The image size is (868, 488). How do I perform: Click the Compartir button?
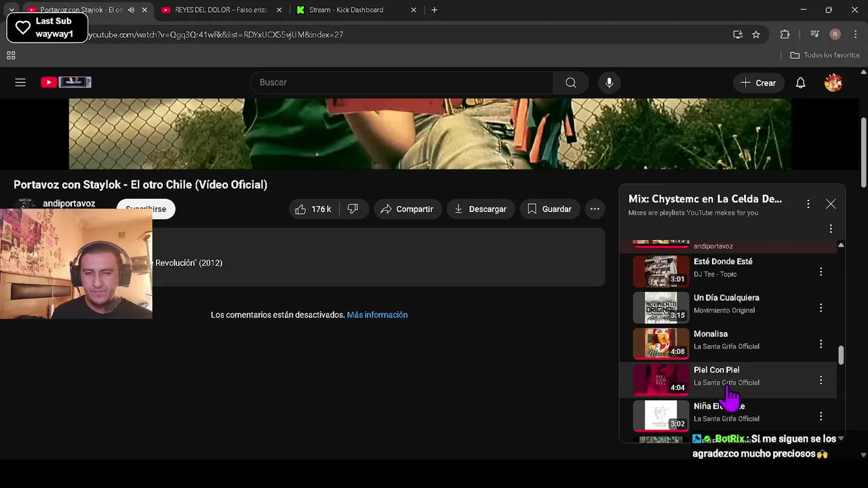tap(407, 209)
